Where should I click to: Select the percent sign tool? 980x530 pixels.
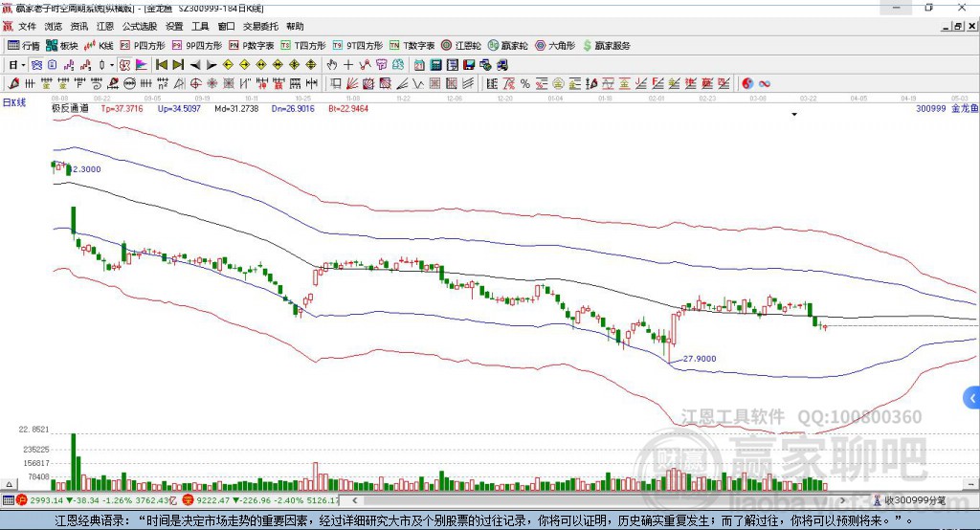tap(525, 84)
